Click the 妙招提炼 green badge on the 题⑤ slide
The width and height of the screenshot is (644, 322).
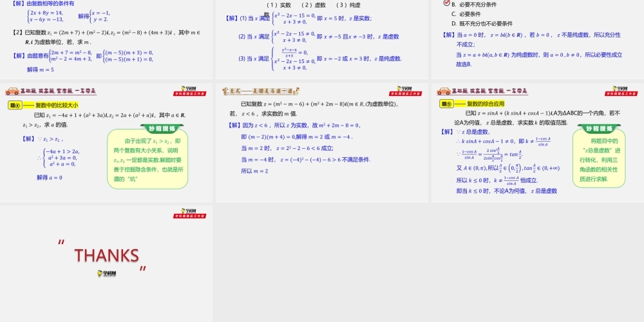click(599, 129)
